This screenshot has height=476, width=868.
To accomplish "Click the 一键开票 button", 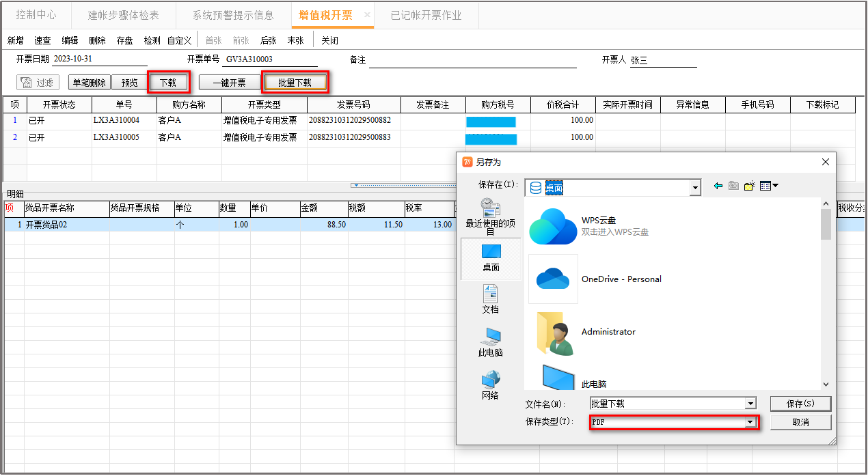I will click(229, 83).
